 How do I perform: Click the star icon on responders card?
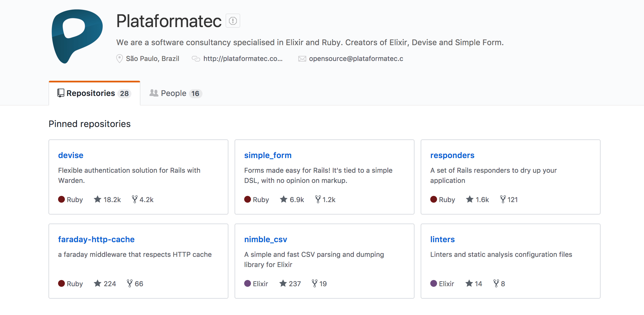(x=470, y=199)
